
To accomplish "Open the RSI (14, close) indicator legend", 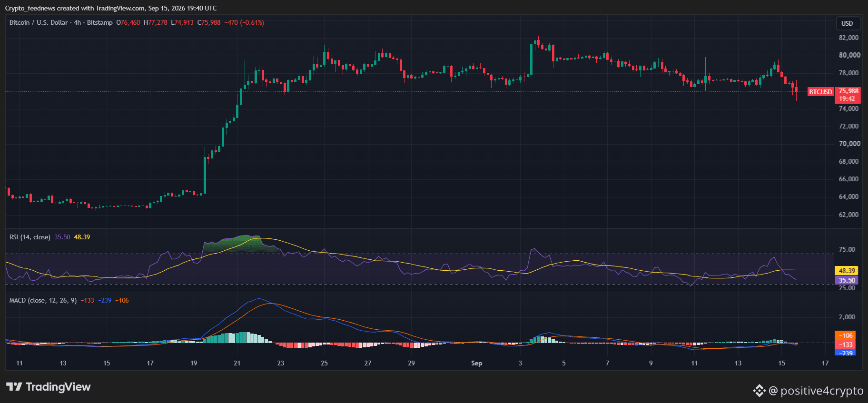I will [x=30, y=237].
